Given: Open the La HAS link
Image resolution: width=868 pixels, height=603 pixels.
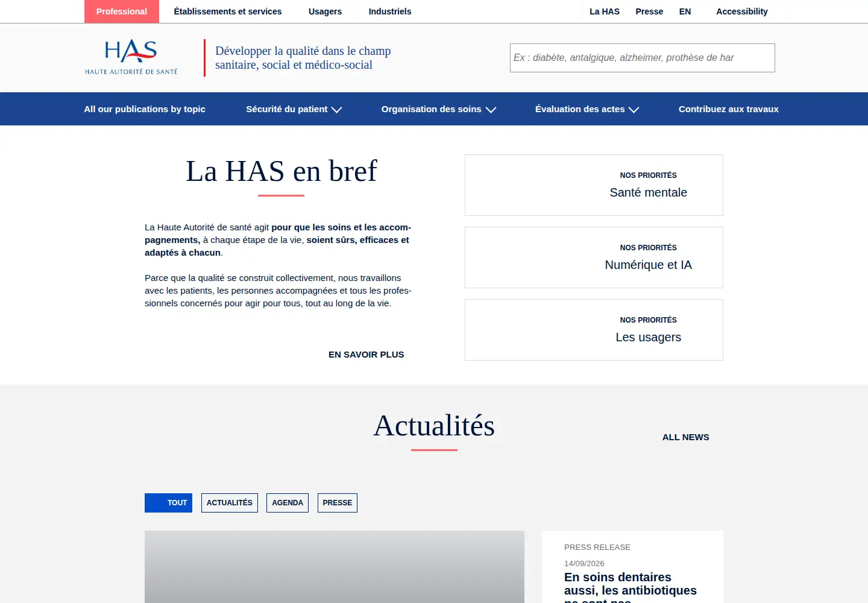Looking at the screenshot, I should pyautogui.click(x=605, y=11).
